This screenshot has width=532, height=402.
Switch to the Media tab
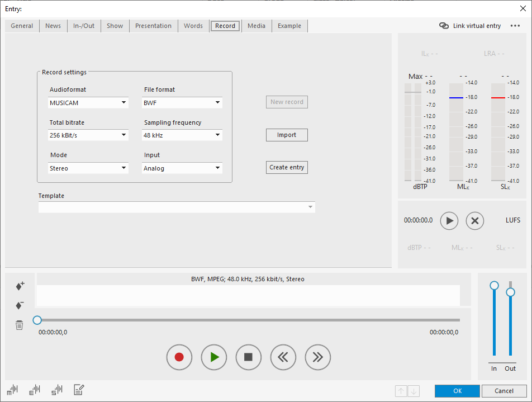[256, 26]
